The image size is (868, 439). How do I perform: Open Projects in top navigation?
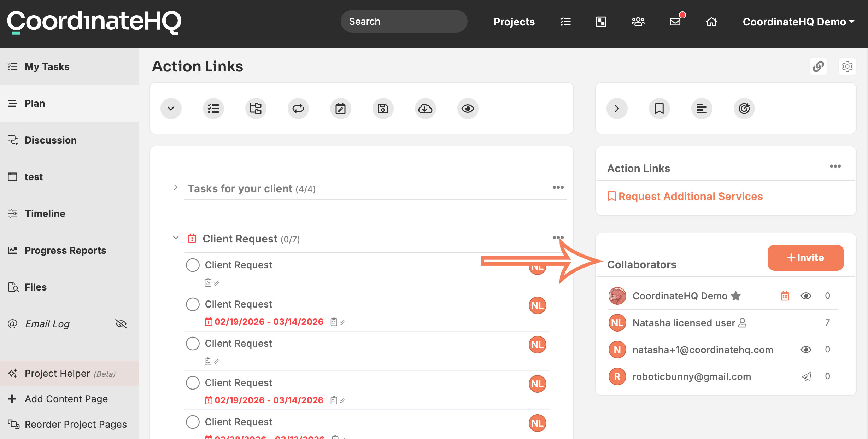pos(514,22)
